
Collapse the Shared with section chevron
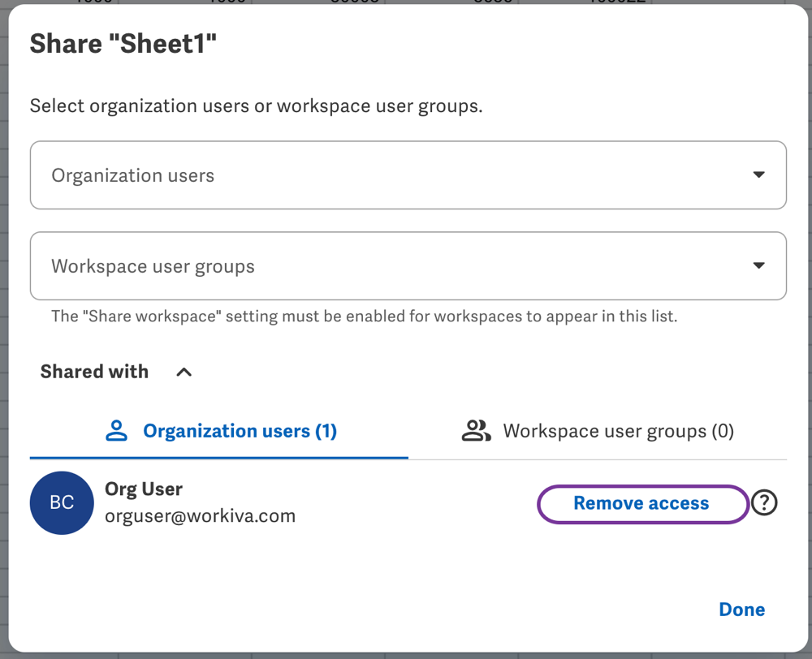184,373
